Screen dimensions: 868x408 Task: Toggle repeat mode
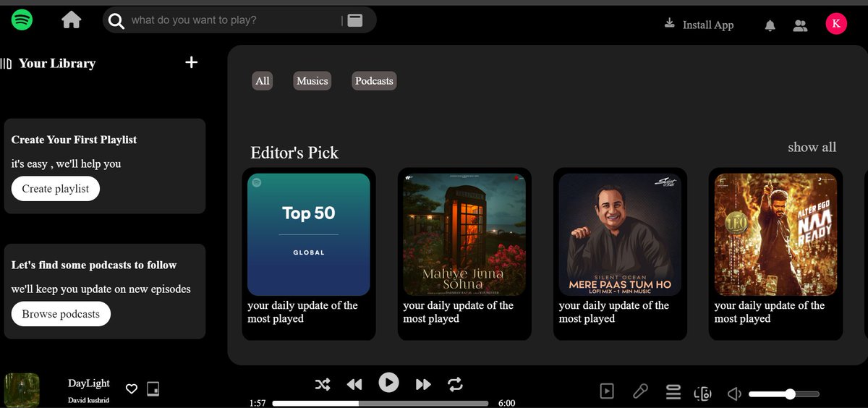coord(454,383)
